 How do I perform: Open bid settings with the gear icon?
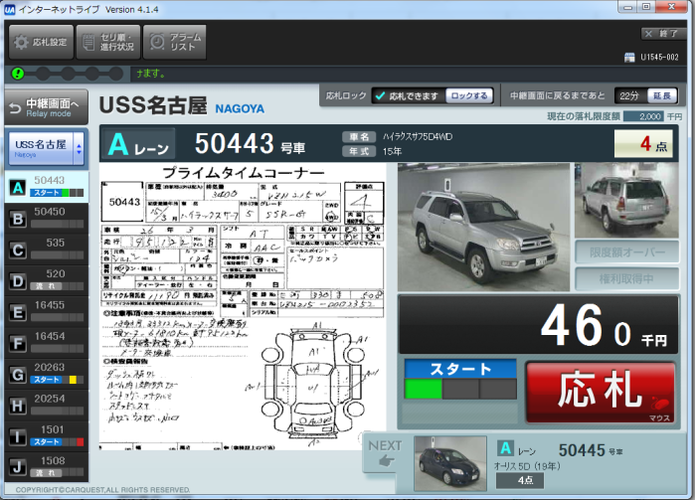pyautogui.click(x=20, y=42)
